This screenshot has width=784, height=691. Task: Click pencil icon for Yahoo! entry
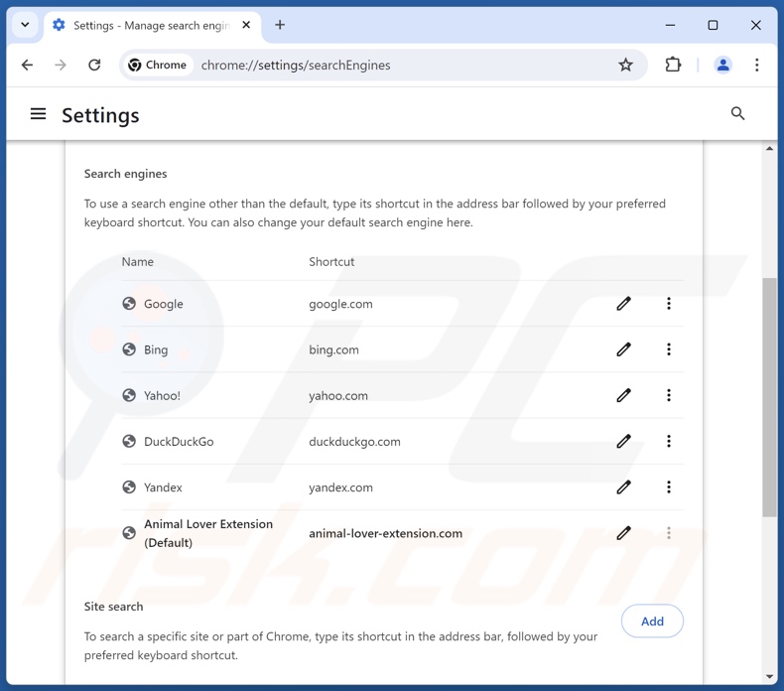pos(623,395)
